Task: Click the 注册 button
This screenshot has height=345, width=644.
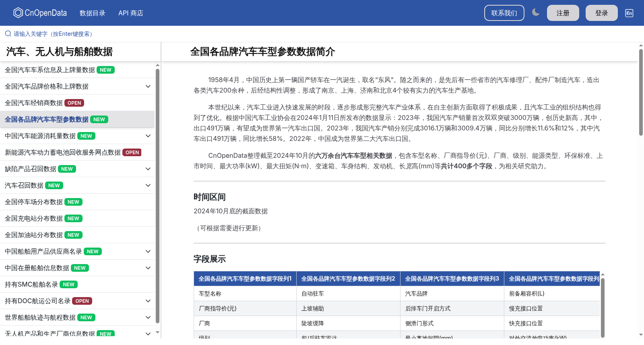Action: [563, 13]
